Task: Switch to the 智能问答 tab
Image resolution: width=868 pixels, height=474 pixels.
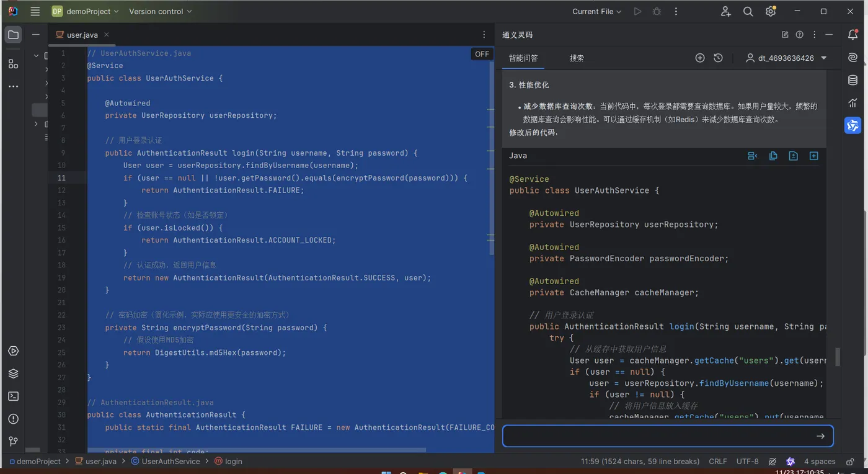Action: pos(523,58)
